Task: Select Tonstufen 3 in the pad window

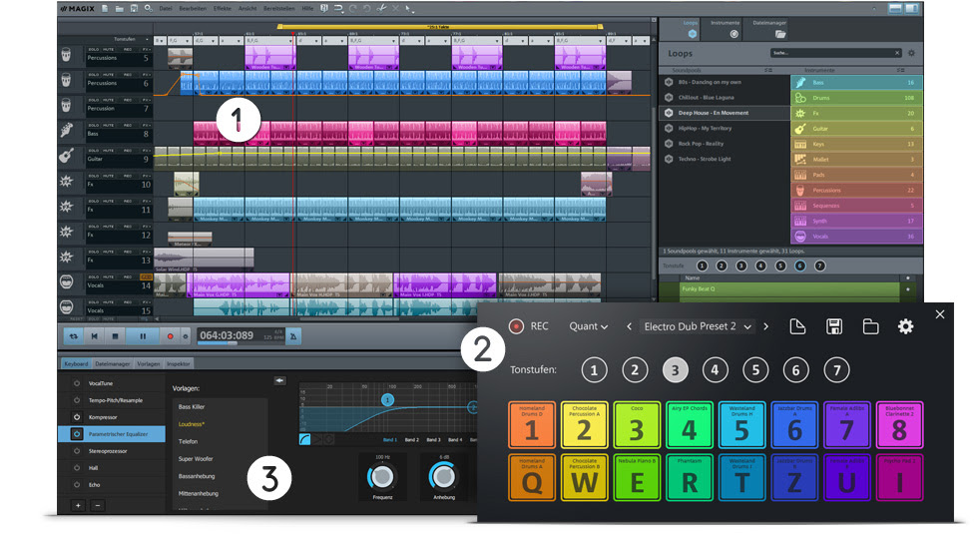Action: [x=675, y=370]
